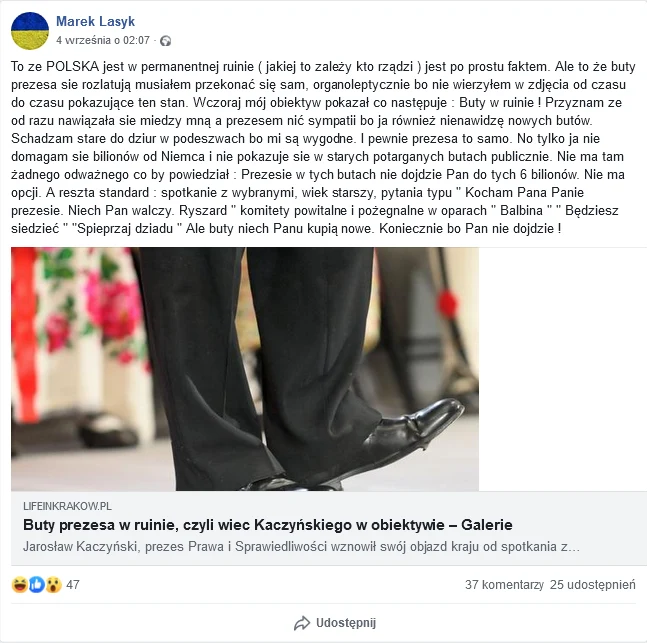Click the surprised Wow reaction emoji

tap(54, 584)
